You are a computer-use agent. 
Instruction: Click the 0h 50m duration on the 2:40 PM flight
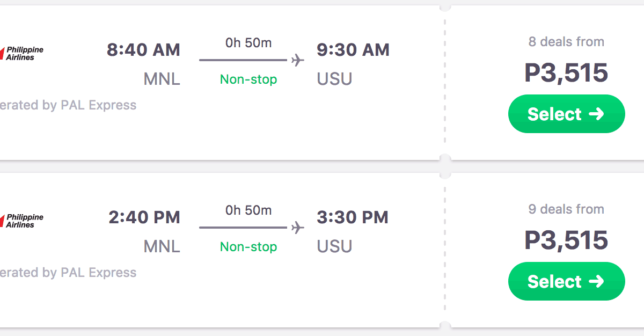[248, 210]
